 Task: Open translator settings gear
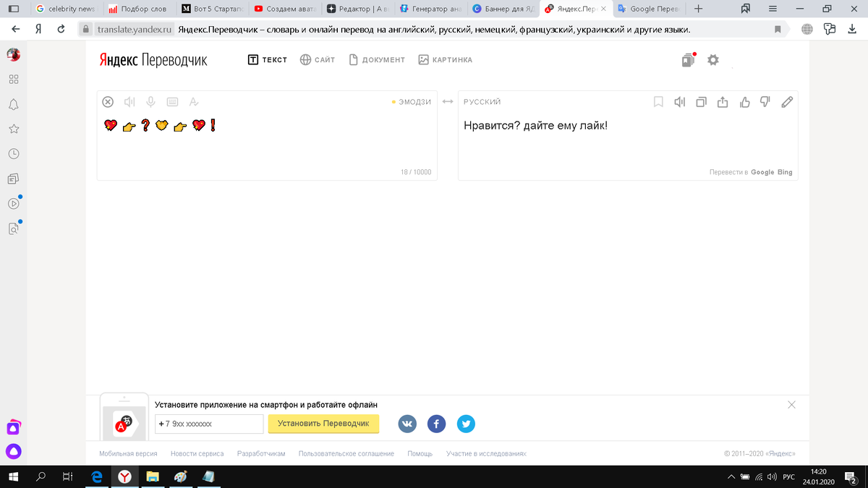[x=713, y=60]
